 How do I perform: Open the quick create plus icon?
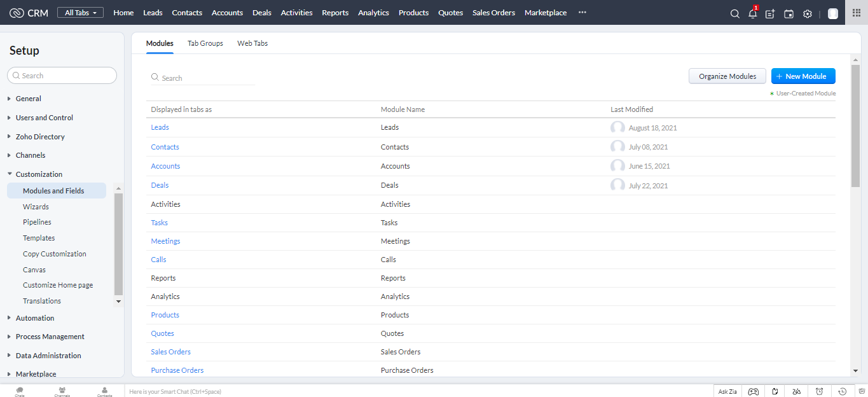[770, 13]
